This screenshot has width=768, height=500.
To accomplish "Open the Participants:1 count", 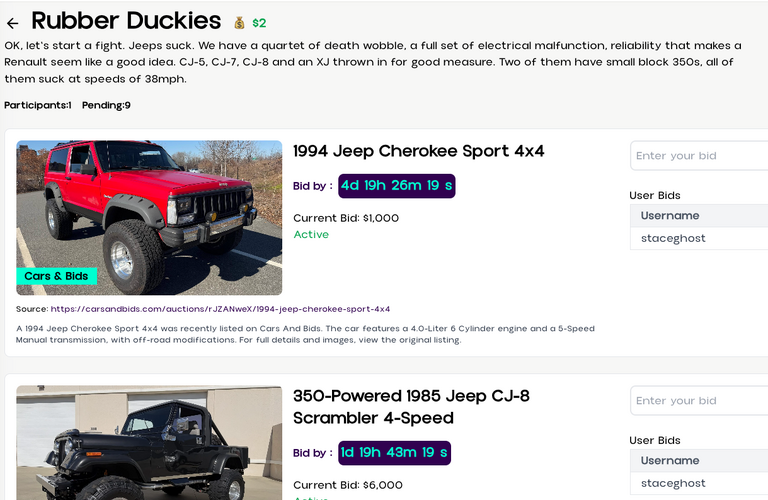I will [37, 105].
